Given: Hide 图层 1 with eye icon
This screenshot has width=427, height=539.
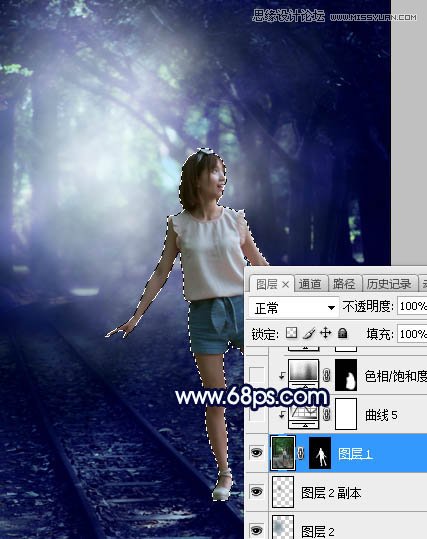Looking at the screenshot, I should point(256,453).
